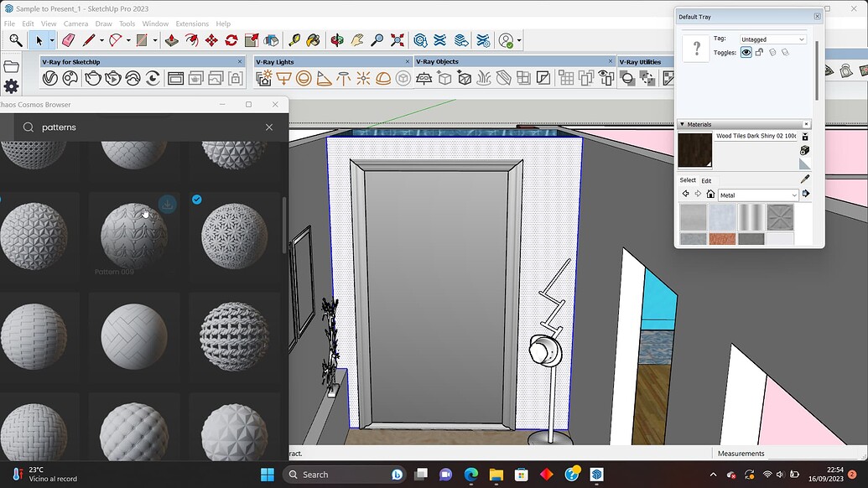Viewport: 868px width, 488px height.
Task: Insert a V-Ray Sphere Light
Action: tap(304, 78)
